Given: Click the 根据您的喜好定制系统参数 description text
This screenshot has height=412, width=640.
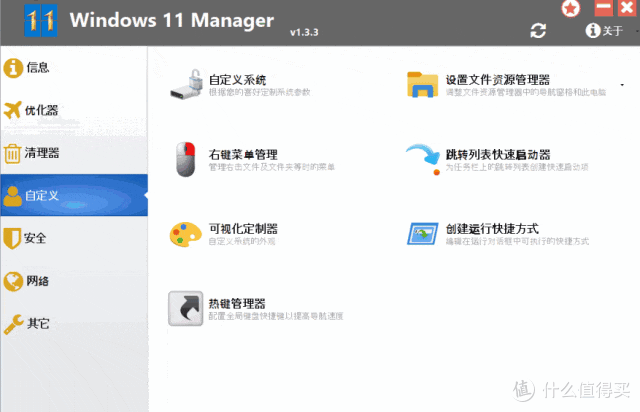Looking at the screenshot, I should (x=260, y=92).
